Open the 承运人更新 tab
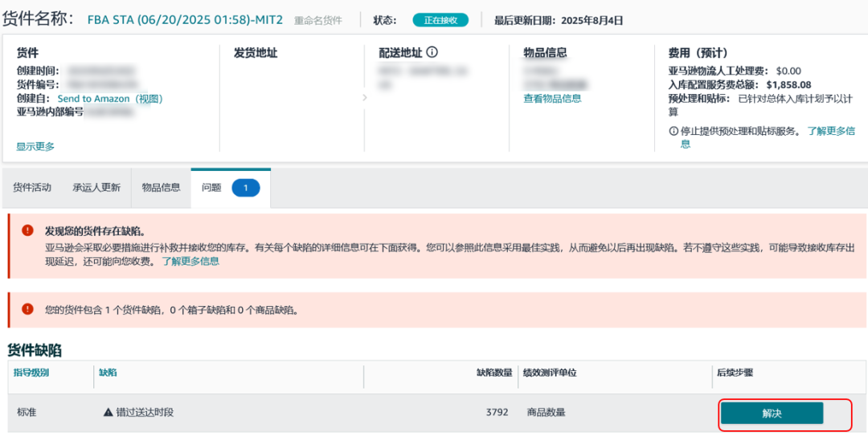This screenshot has width=868, height=436. click(x=96, y=188)
